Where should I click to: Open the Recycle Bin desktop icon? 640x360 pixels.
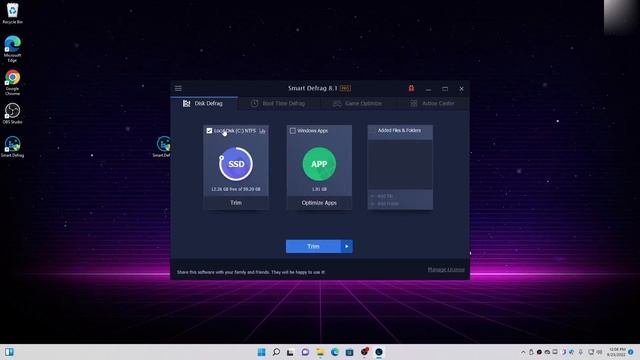(x=12, y=13)
